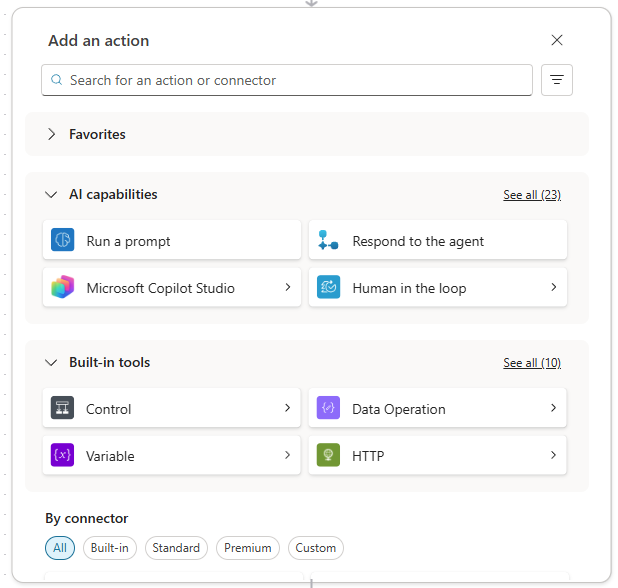Open the Variable tools card
This screenshot has width=618, height=588.
pyautogui.click(x=172, y=455)
